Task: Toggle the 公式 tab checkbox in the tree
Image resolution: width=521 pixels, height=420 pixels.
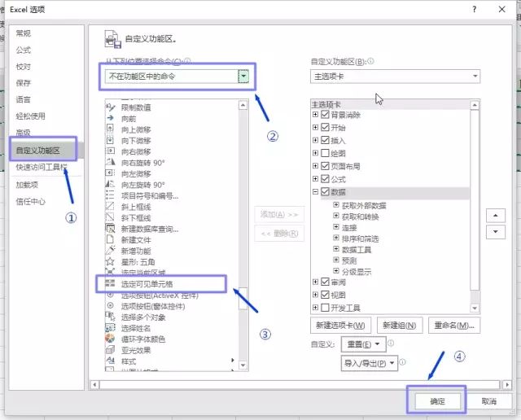Action: tap(325, 179)
